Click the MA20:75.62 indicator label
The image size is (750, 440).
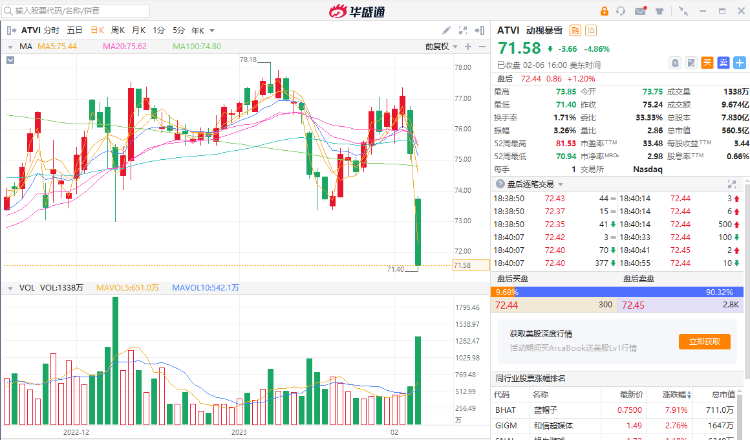pyautogui.click(x=124, y=46)
